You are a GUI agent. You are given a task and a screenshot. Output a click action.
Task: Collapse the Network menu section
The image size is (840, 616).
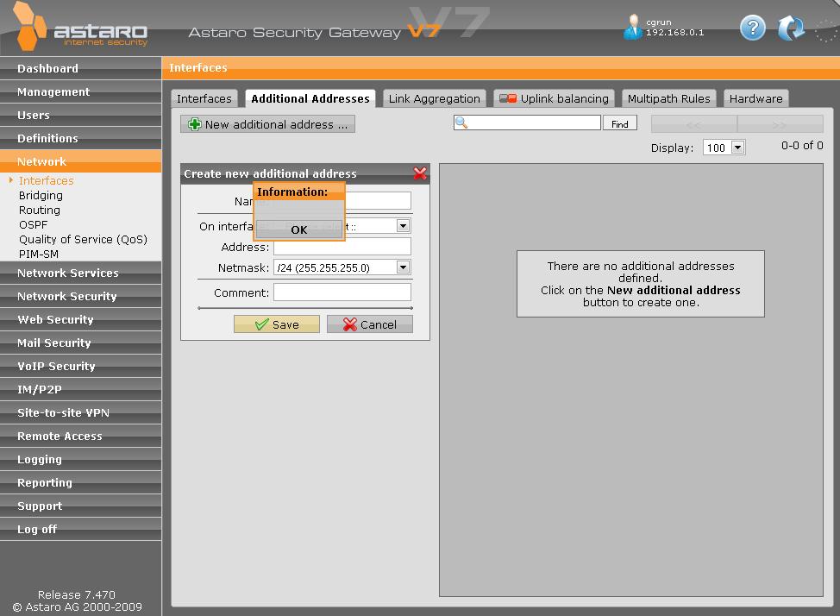[80, 161]
